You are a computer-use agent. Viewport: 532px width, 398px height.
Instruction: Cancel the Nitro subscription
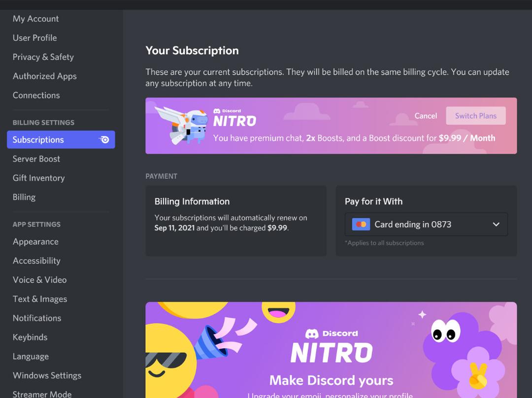click(426, 116)
